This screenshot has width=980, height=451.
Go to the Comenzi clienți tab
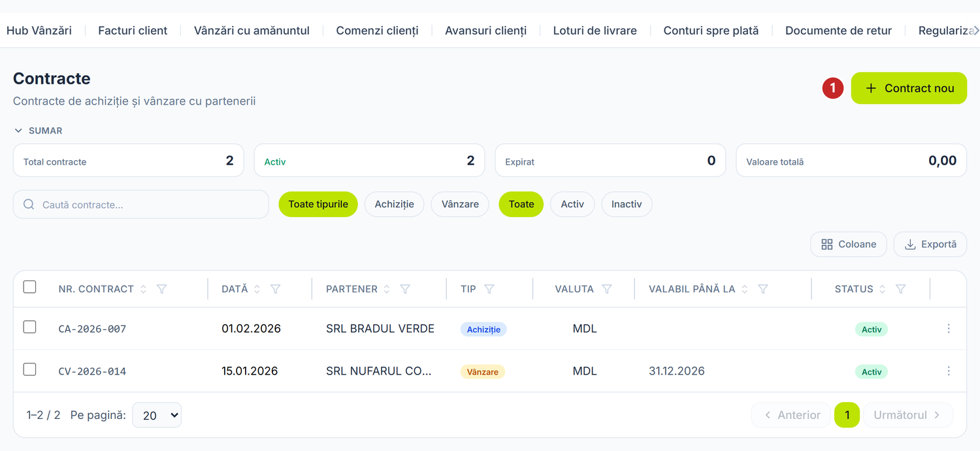click(377, 30)
